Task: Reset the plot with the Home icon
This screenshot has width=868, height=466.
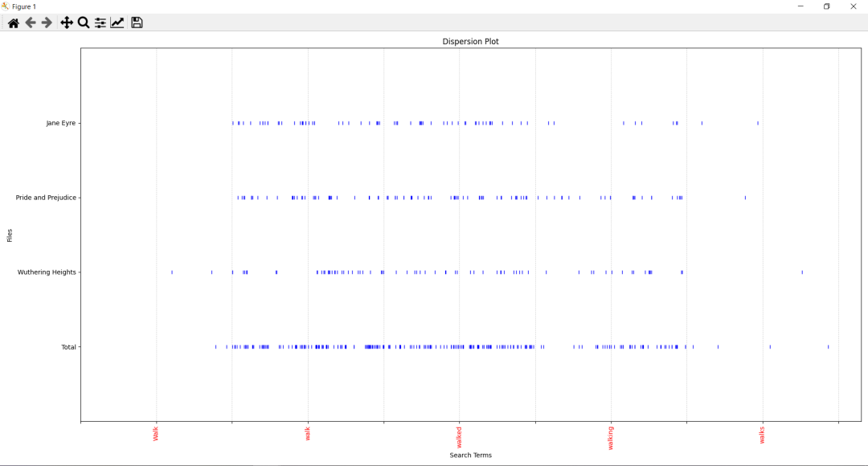Action: point(14,22)
